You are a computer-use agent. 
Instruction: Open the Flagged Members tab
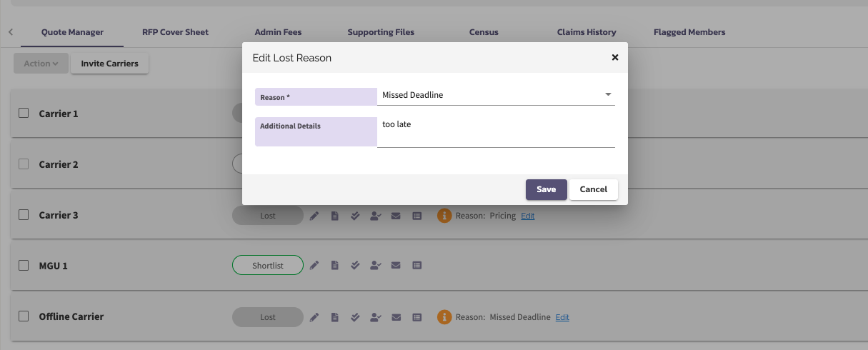pyautogui.click(x=689, y=32)
